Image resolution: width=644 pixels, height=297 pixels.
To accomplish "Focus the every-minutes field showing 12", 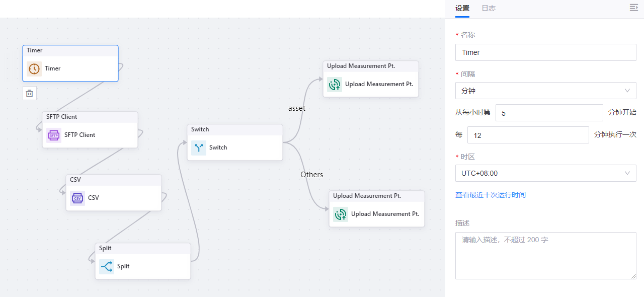I will point(528,135).
